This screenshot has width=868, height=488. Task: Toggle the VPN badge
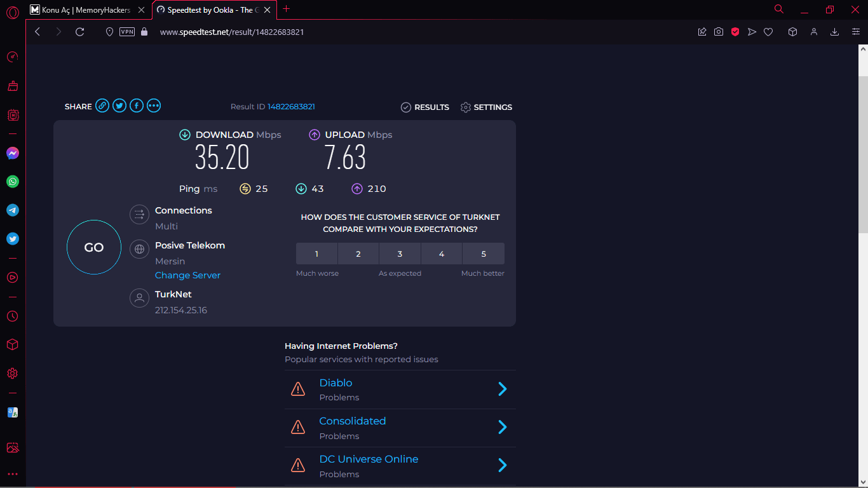(127, 32)
